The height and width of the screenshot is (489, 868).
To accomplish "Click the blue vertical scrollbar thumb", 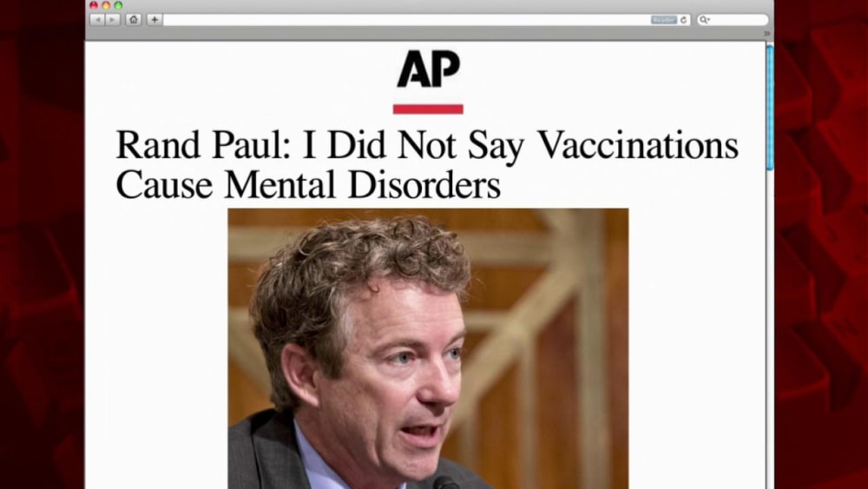I will (x=769, y=108).
